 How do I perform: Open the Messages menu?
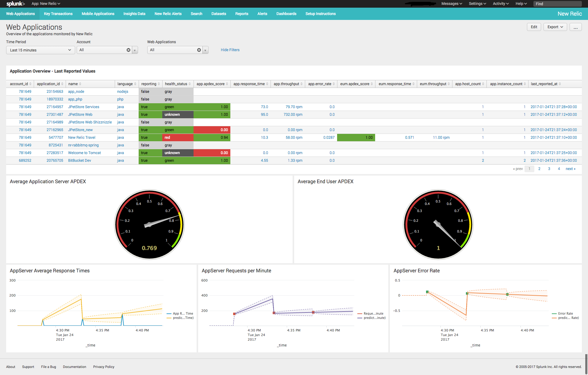pos(452,4)
